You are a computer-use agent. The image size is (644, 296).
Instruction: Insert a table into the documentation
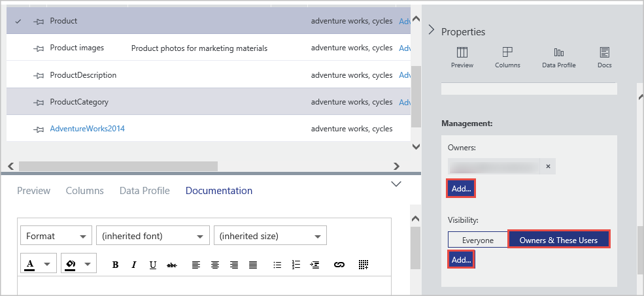click(x=364, y=265)
